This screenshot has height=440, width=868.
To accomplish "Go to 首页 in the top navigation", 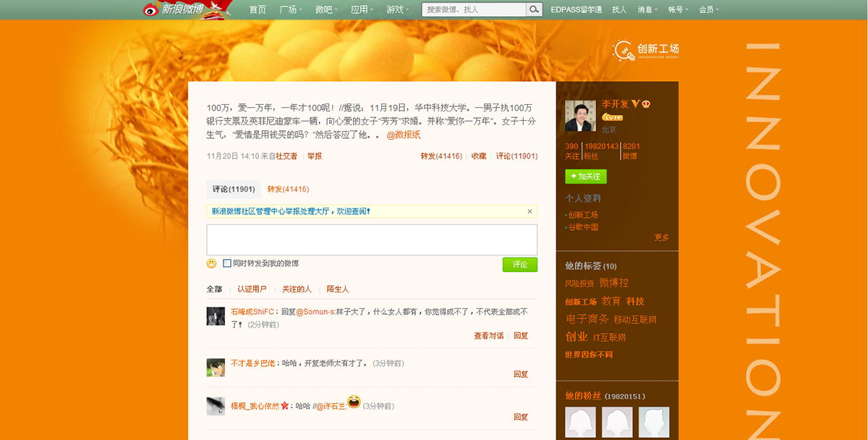I will [x=258, y=9].
